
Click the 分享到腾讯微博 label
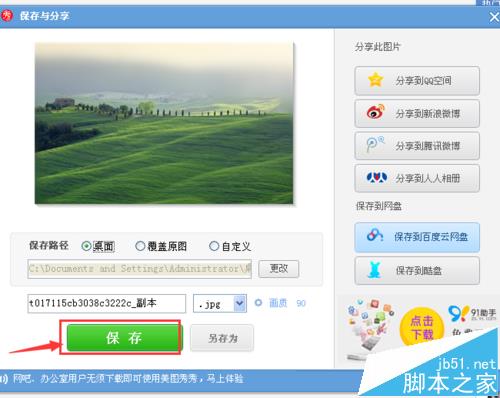pyautogui.click(x=428, y=146)
